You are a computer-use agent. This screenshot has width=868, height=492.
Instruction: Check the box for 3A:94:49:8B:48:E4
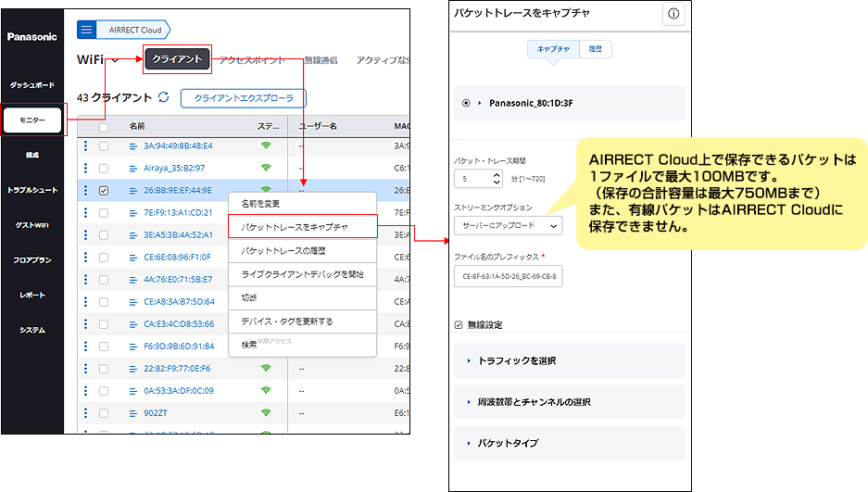click(x=104, y=146)
